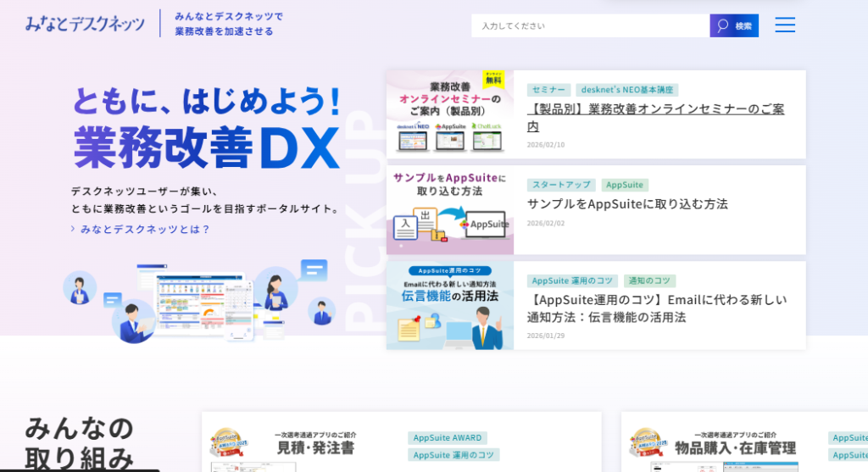The image size is (868, 472).
Task: Select the AppSuite 運用のコツ tag in pickup
Action: (x=572, y=280)
